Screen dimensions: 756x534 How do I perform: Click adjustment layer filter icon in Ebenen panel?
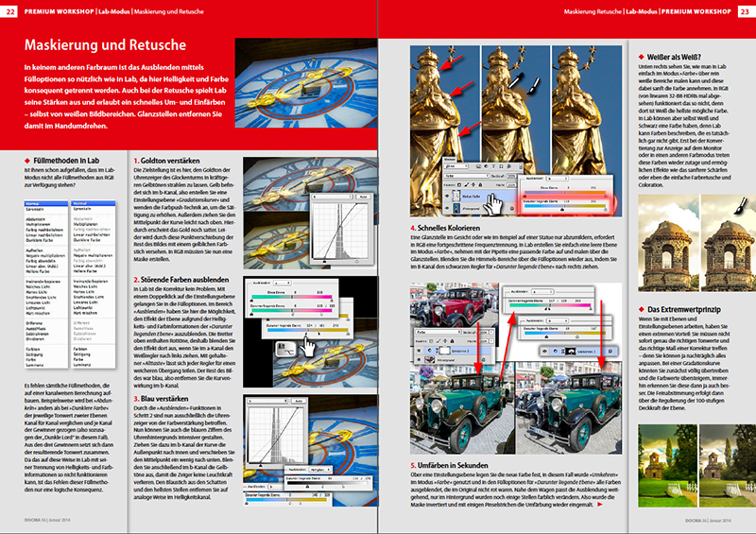486,166
